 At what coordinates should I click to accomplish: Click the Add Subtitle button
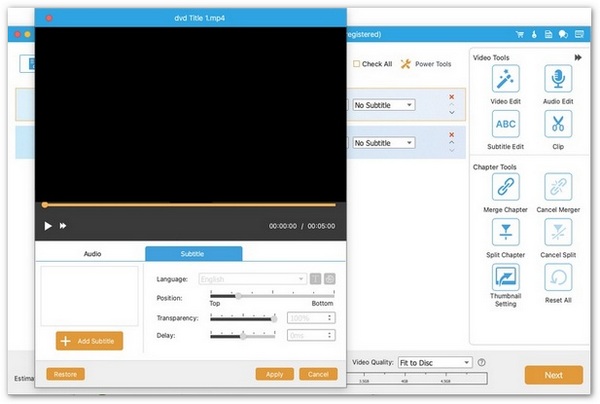coord(89,341)
